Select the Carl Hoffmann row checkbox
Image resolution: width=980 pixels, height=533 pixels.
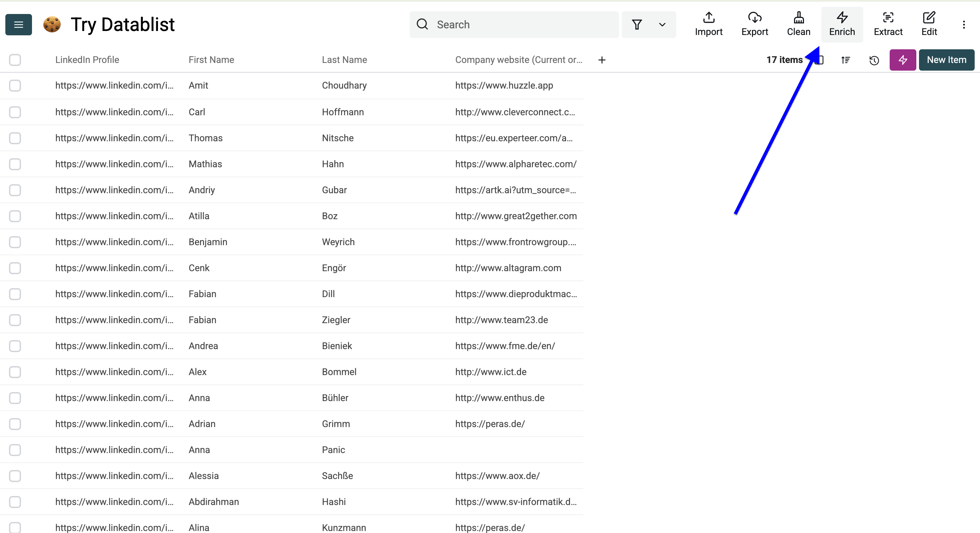15,112
